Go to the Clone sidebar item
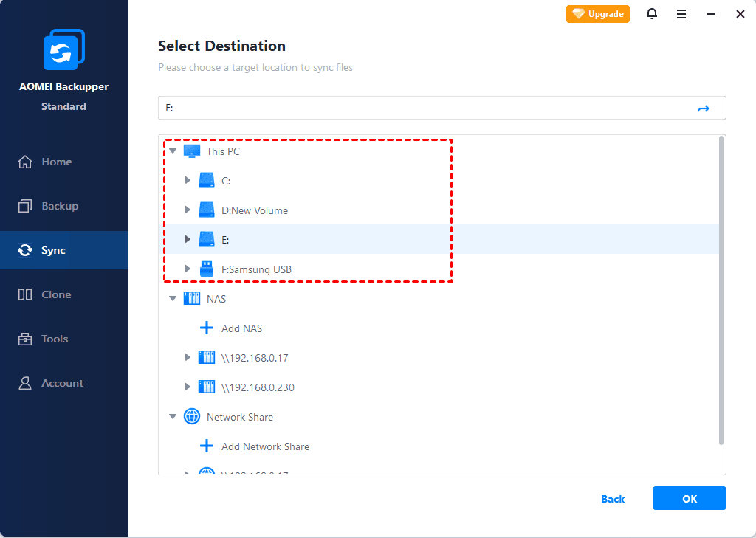 pyautogui.click(x=56, y=294)
